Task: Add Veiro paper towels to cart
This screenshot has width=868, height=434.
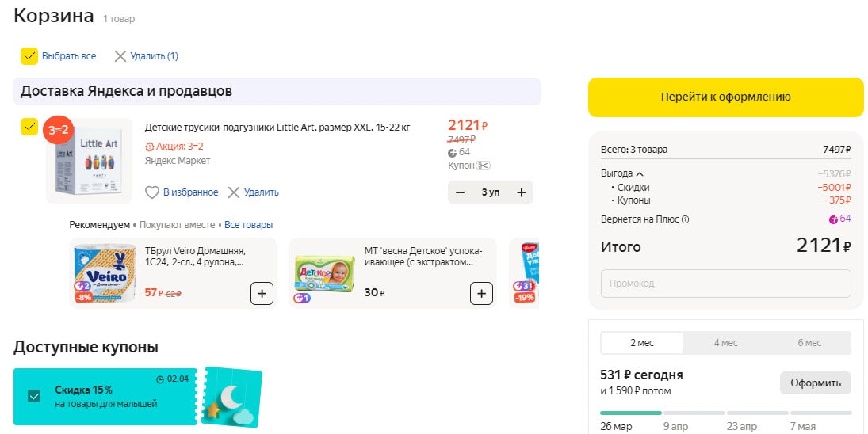Action: tap(262, 293)
